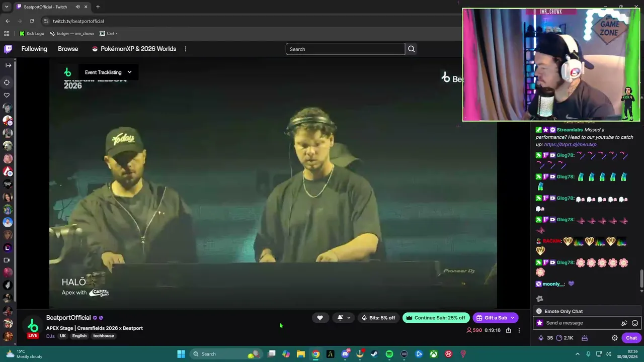The image size is (644, 362).
Task: Open the BeatportOfficial channel avatar
Action: click(33, 326)
